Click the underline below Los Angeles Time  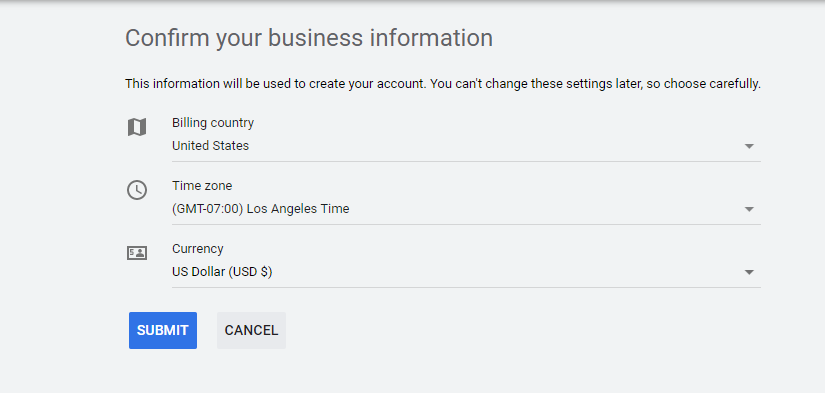click(466, 224)
